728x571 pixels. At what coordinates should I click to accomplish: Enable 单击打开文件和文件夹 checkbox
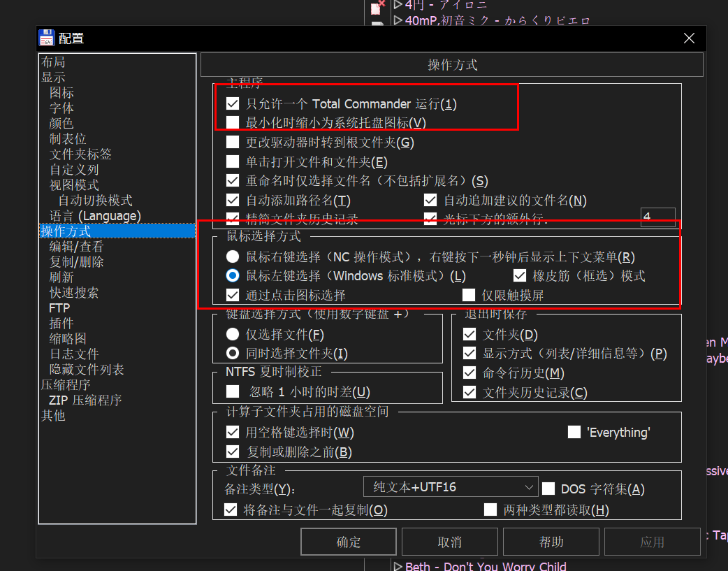[233, 161]
